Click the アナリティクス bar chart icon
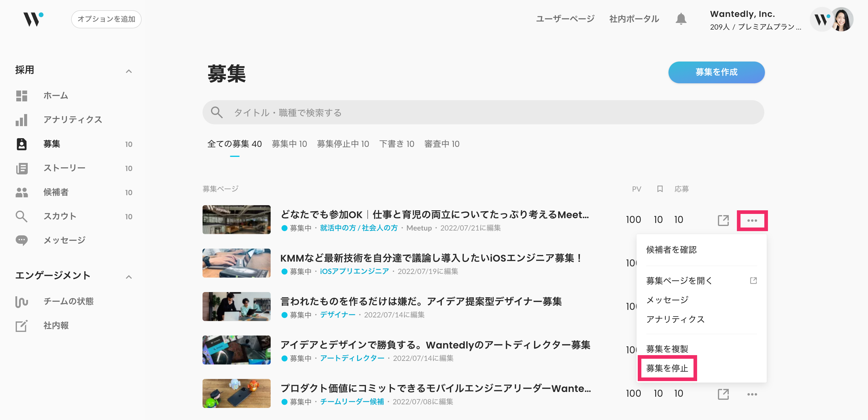 tap(22, 120)
